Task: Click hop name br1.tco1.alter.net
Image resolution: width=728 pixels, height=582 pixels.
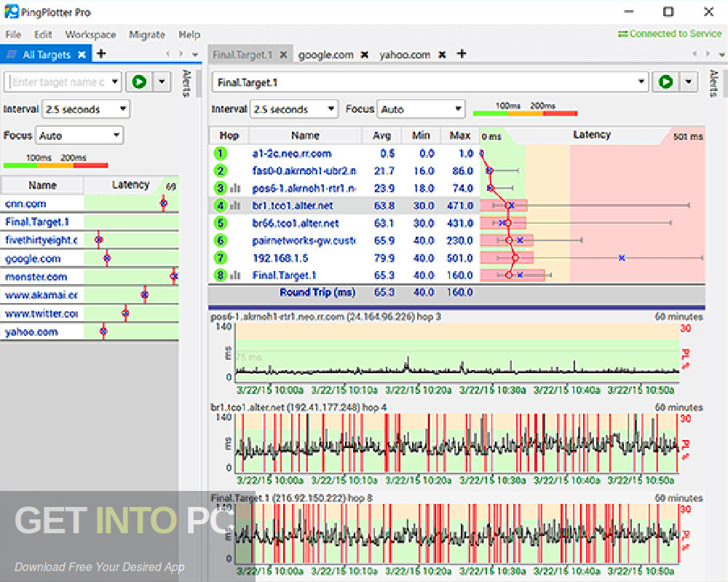Action: pos(293,205)
